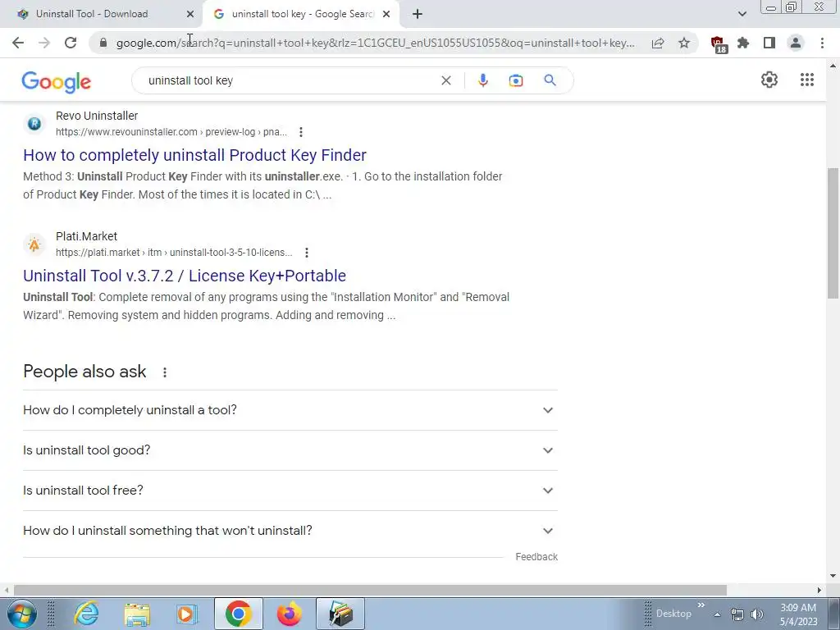Click the browser address bar URL
The height and width of the screenshot is (630, 840).
(x=375, y=43)
